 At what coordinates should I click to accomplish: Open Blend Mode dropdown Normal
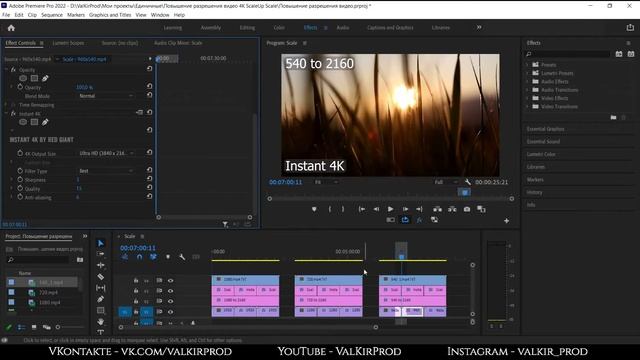106,96
